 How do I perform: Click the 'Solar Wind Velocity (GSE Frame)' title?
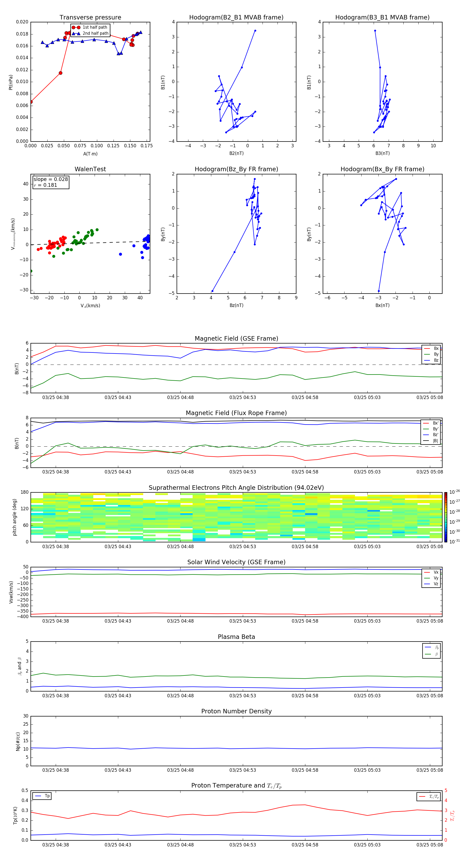236,562
